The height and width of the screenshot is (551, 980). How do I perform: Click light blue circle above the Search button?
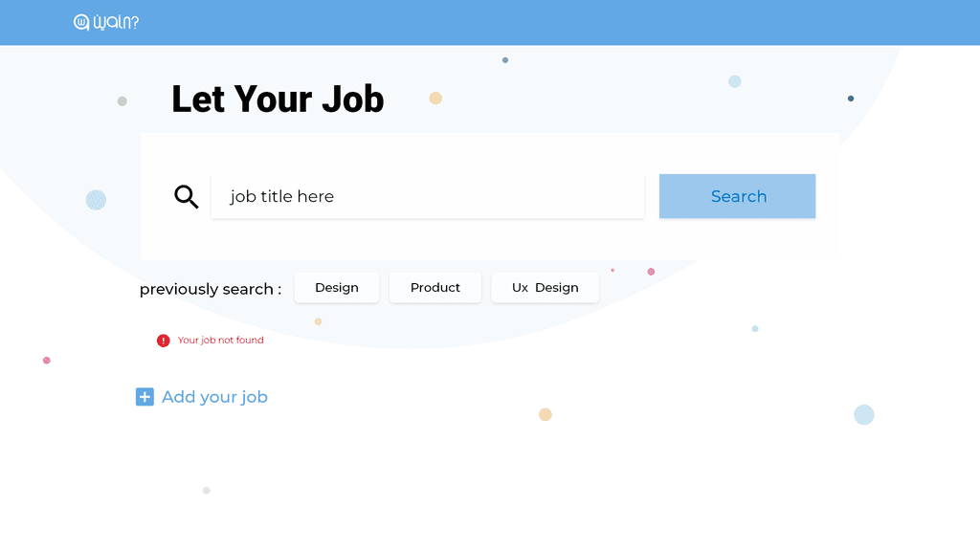[x=734, y=81]
